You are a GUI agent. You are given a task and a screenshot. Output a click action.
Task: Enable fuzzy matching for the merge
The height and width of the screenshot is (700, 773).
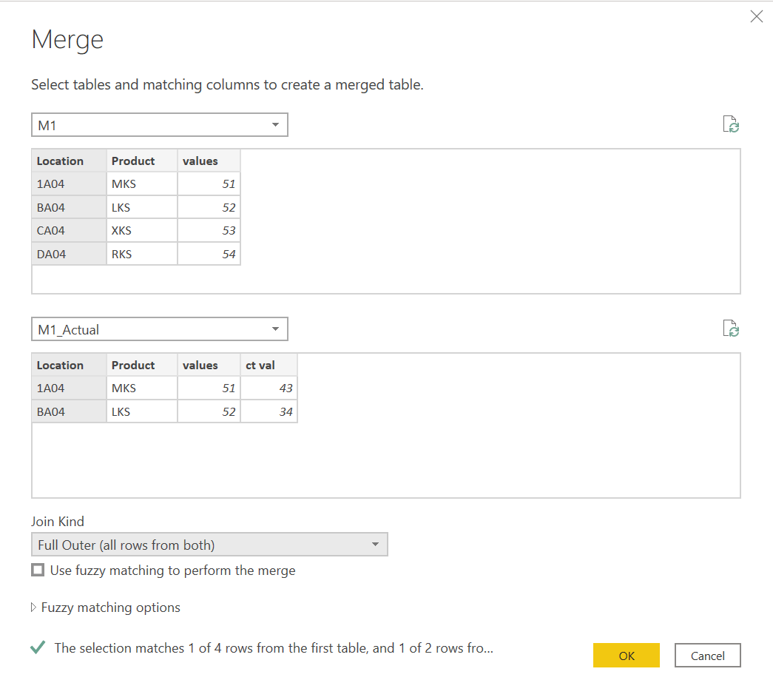click(x=38, y=570)
